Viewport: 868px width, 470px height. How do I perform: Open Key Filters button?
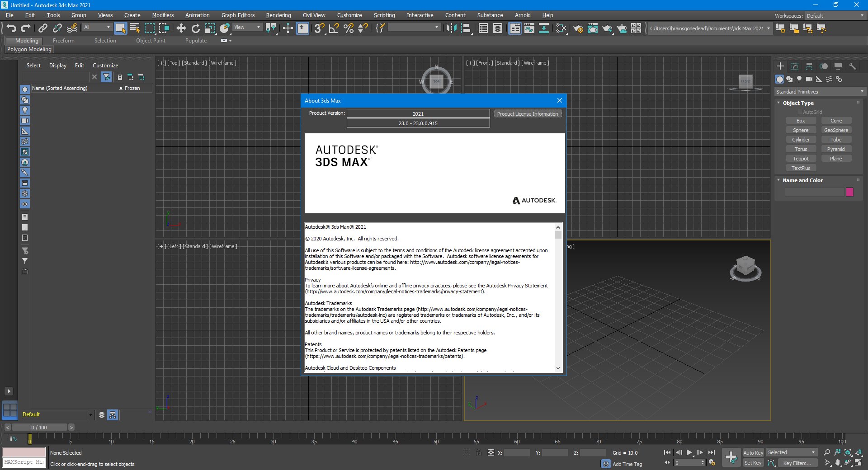coord(797,463)
